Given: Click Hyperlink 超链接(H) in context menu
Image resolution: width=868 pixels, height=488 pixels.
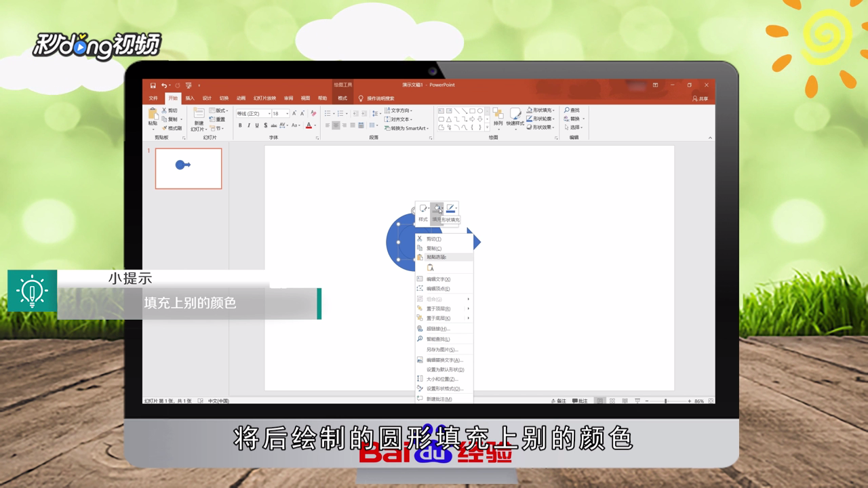Looking at the screenshot, I should click(x=444, y=329).
